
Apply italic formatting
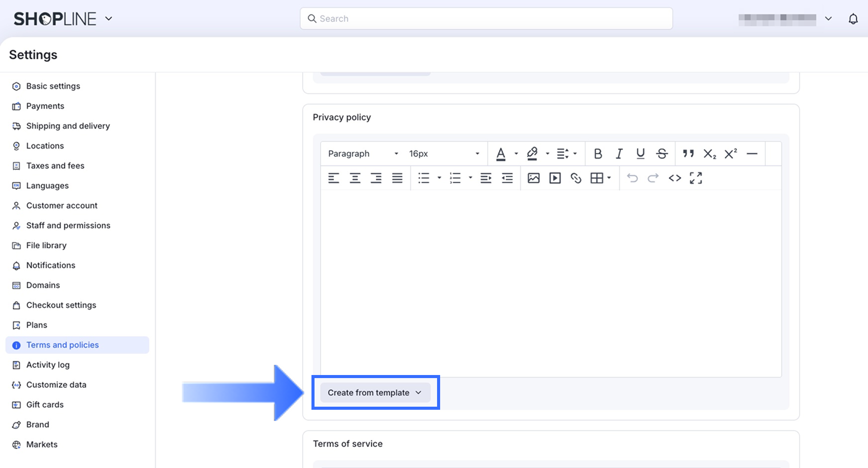click(619, 154)
